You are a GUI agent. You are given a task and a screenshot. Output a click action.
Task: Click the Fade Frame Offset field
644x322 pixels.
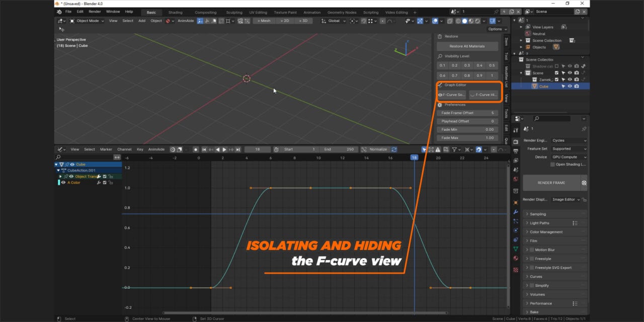[467, 113]
